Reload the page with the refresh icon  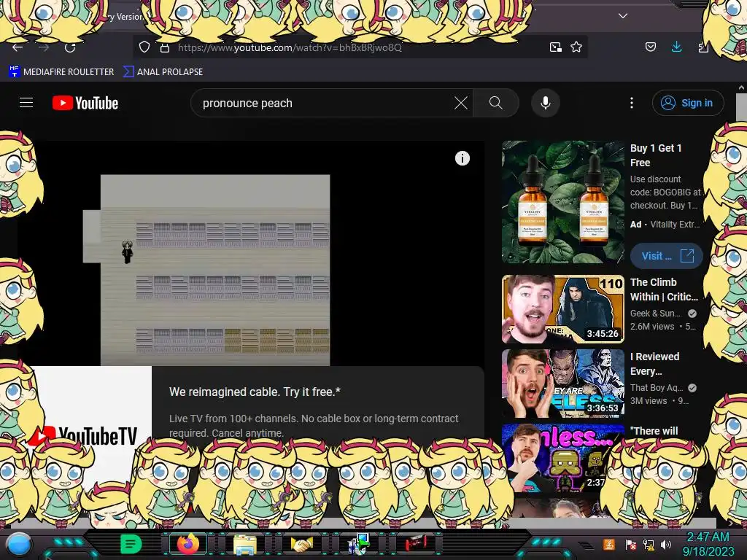(70, 47)
